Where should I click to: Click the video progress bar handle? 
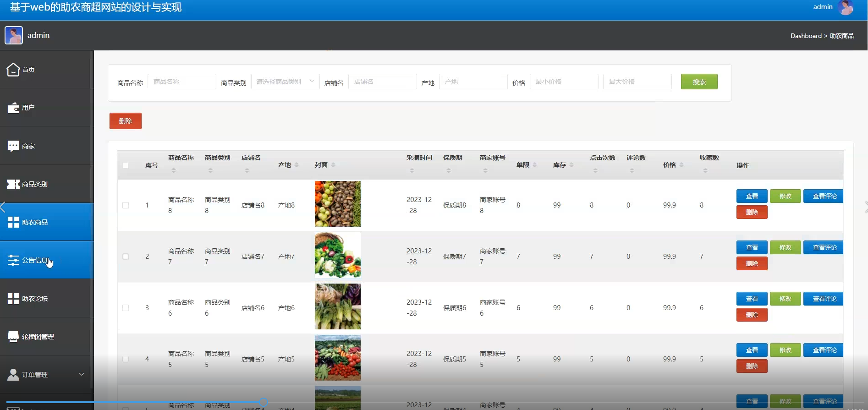(x=264, y=402)
